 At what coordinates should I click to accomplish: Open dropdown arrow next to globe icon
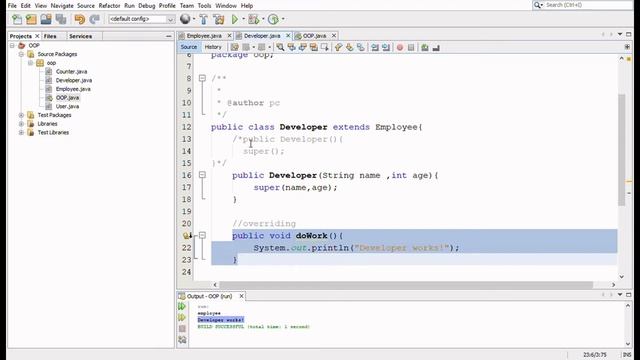click(x=193, y=19)
